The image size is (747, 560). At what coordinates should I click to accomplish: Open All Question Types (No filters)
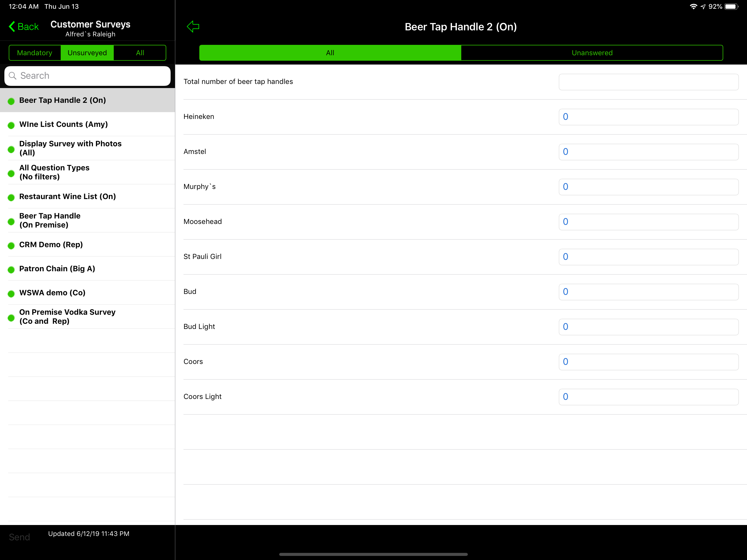[x=87, y=172]
